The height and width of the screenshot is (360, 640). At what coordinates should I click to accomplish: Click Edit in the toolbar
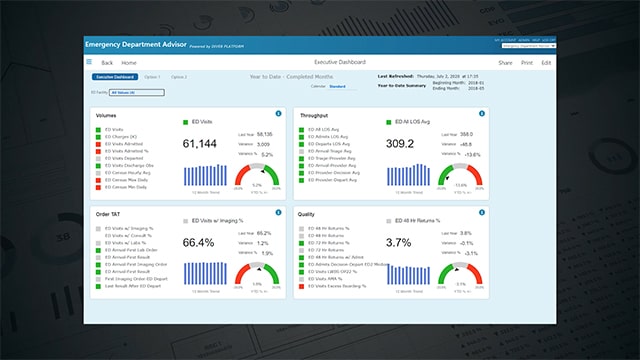click(x=546, y=62)
